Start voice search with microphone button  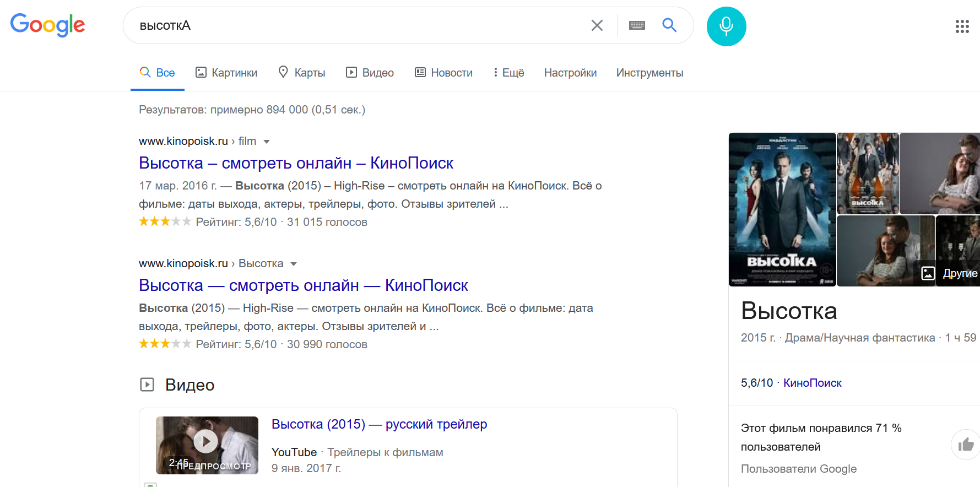pos(727,26)
